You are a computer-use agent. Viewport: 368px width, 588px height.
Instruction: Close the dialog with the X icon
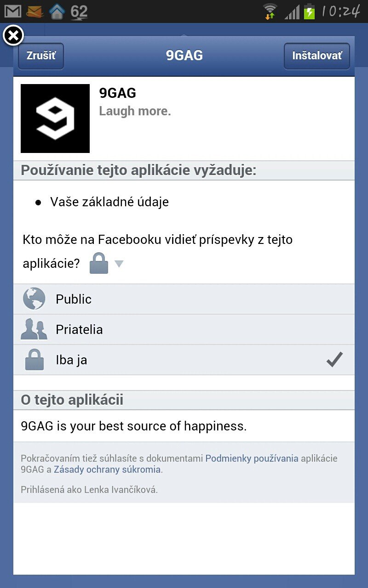point(13,35)
